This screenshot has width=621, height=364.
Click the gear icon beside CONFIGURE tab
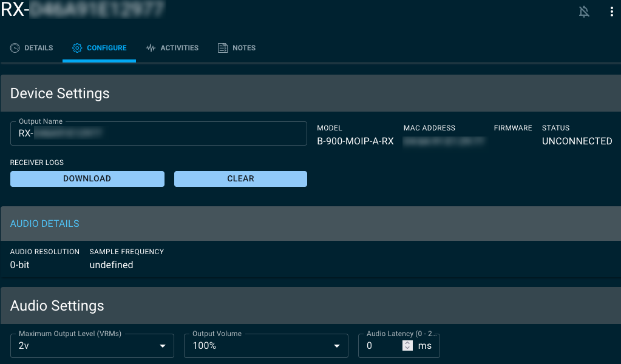click(x=76, y=47)
